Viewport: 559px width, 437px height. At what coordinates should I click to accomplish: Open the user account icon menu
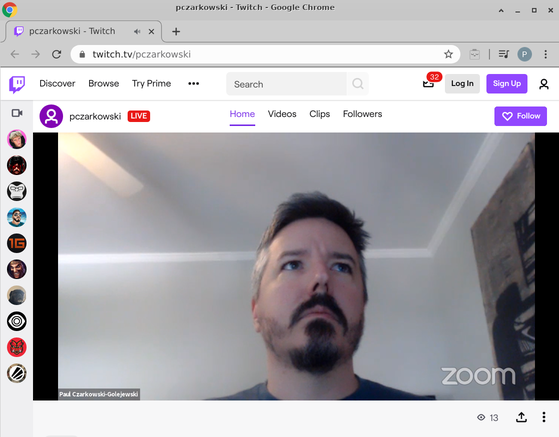pyautogui.click(x=543, y=84)
